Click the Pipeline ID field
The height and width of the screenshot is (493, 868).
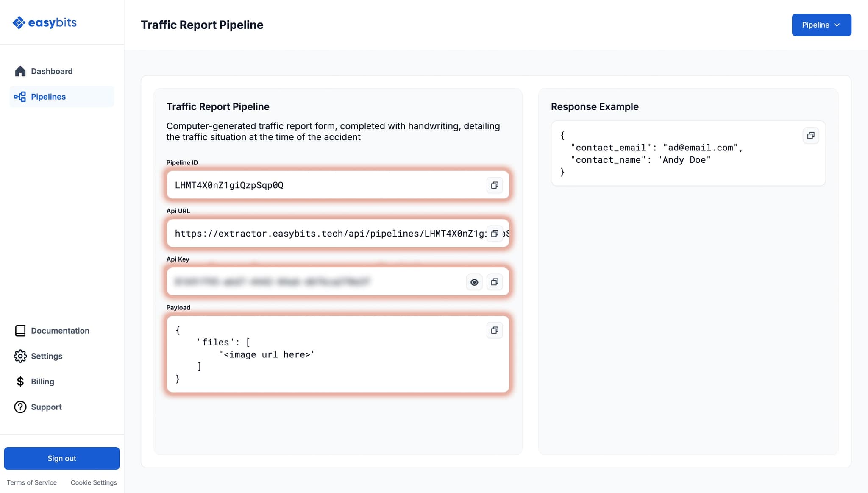point(338,185)
